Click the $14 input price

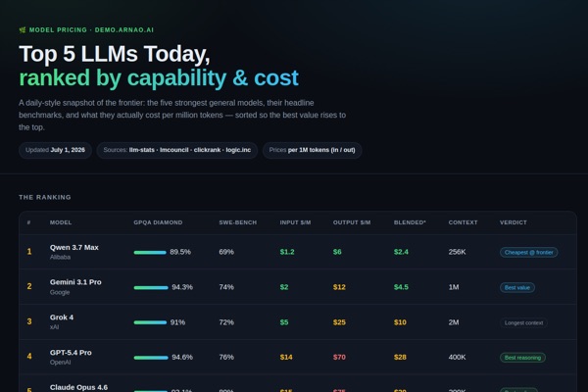(286, 358)
